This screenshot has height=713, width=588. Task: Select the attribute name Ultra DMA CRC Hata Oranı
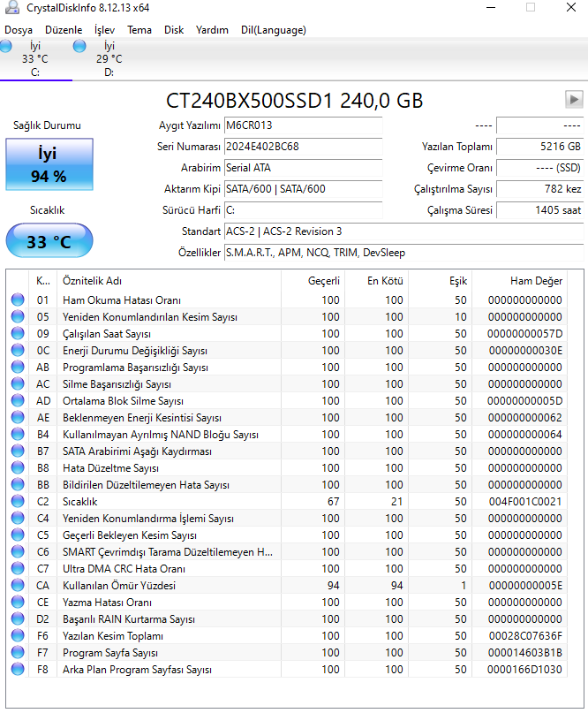tap(124, 569)
